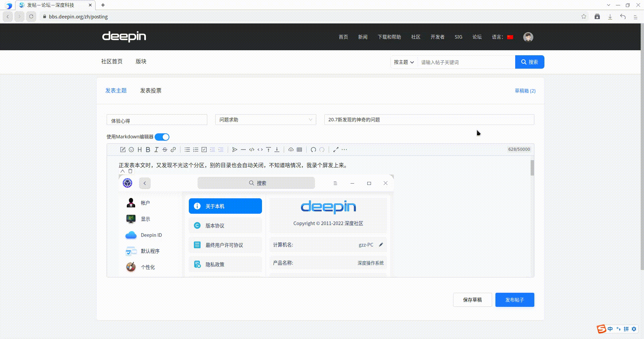Apply strikethrough to selected text
The image size is (644, 339).
pyautogui.click(x=165, y=150)
